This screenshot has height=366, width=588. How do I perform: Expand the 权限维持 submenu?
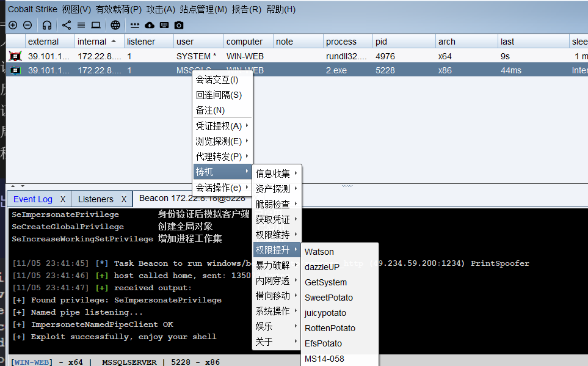[277, 235]
